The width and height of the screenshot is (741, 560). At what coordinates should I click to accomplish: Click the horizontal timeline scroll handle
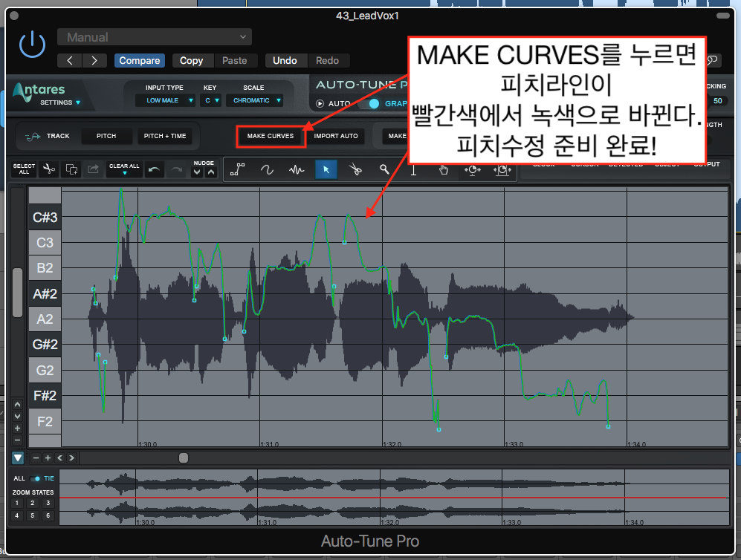click(x=184, y=458)
